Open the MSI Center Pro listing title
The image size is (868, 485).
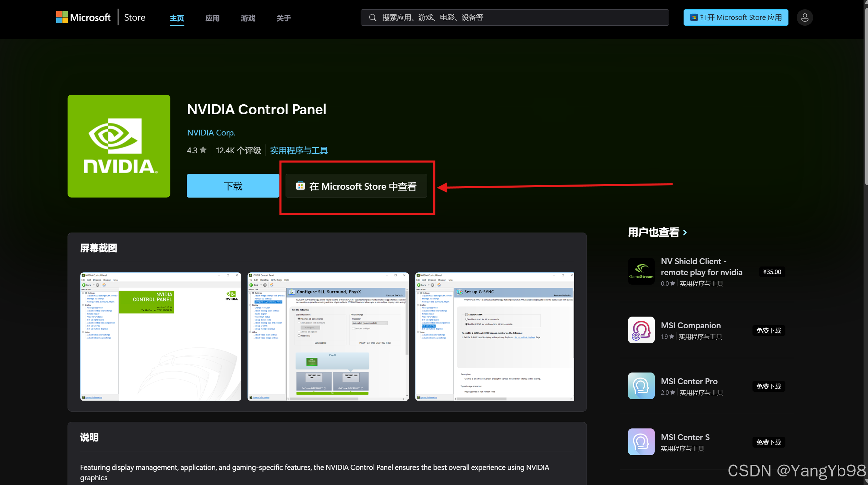[x=689, y=381]
